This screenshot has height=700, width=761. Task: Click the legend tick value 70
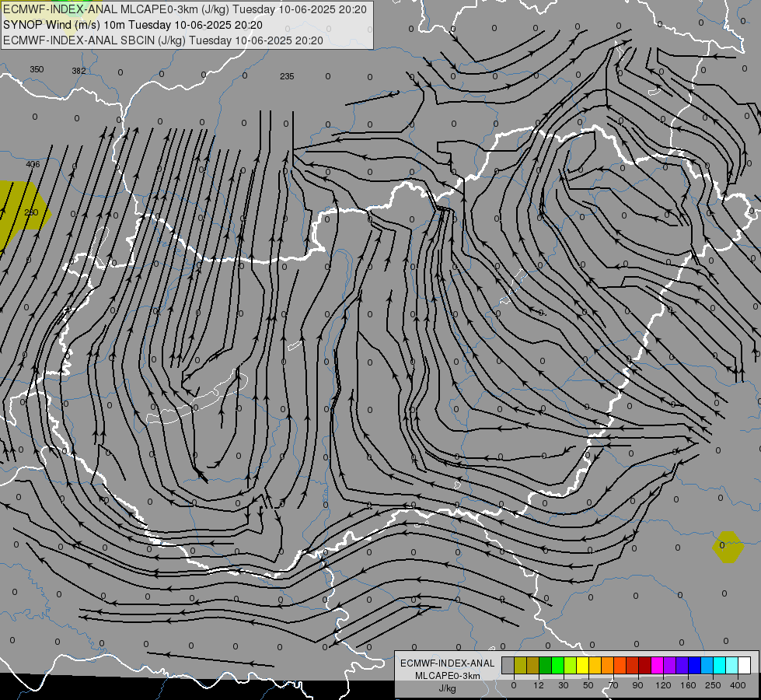[x=613, y=685]
